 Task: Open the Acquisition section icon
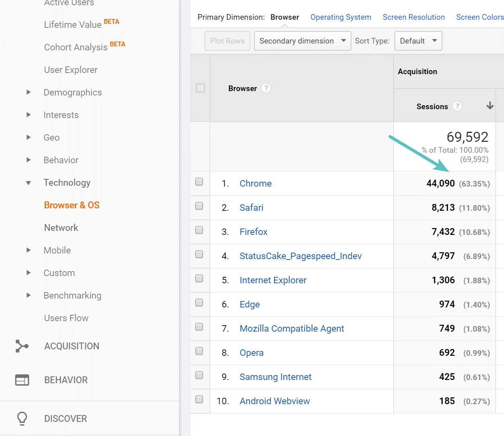pos(22,346)
